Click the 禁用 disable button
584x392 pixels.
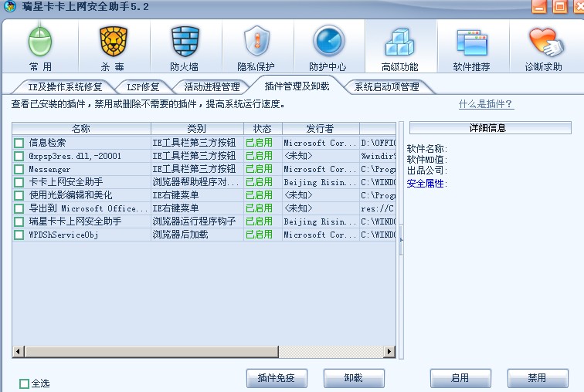(x=538, y=378)
